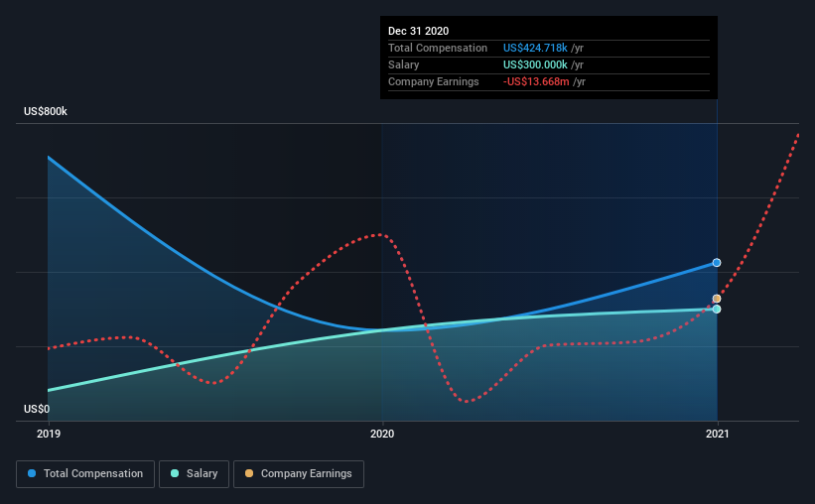
Task: Click the US$800k y-axis label
Action: tap(46, 111)
